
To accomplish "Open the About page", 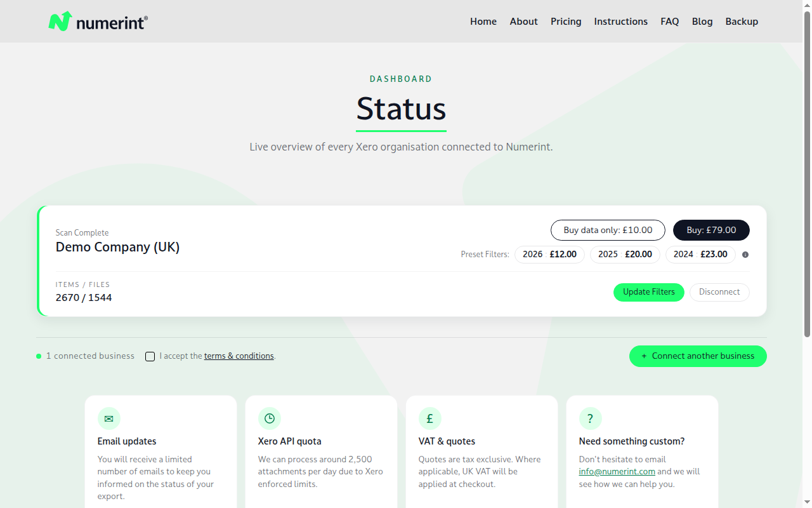I will pos(523,22).
